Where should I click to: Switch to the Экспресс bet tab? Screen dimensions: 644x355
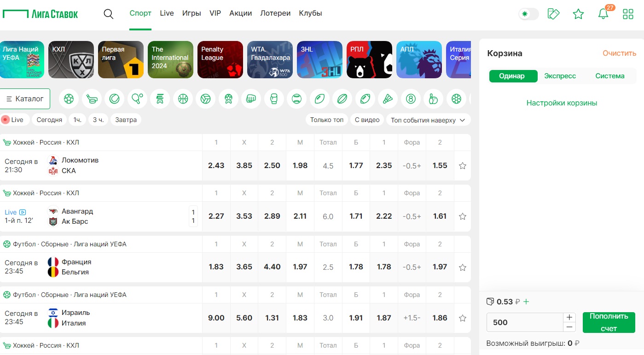click(x=560, y=76)
